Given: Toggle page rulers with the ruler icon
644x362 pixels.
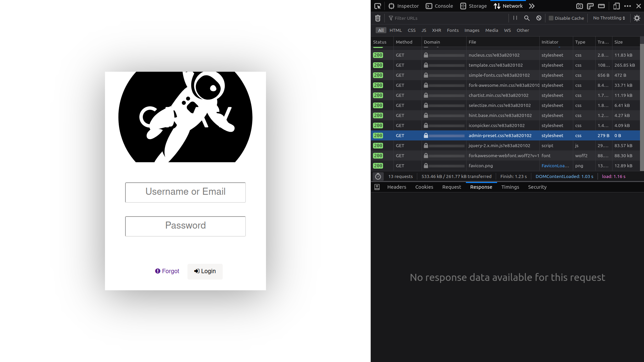Looking at the screenshot, I should (590, 6).
